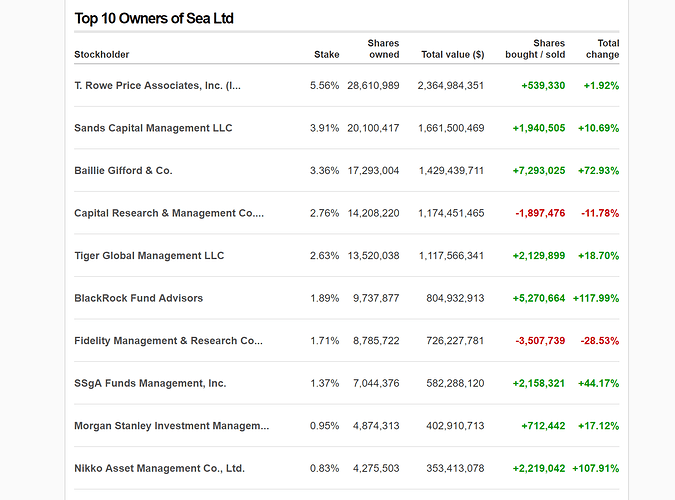Select total value 1,661,500,469

coord(451,128)
